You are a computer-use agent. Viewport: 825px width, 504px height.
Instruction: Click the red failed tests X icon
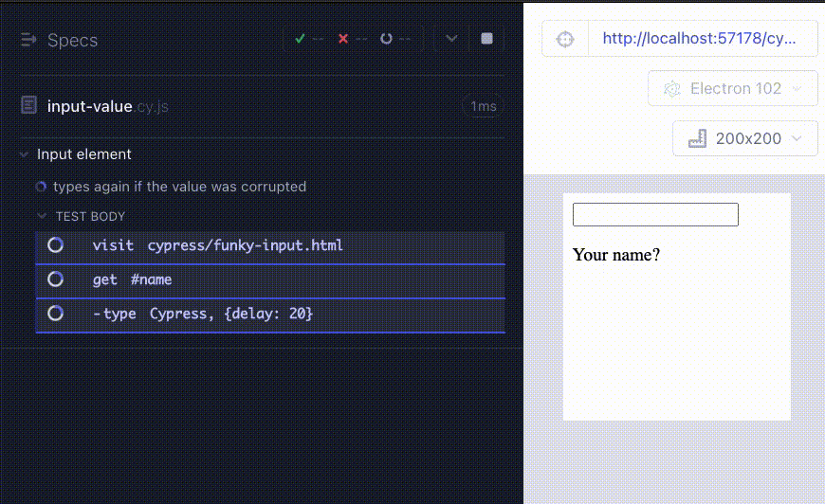point(343,38)
